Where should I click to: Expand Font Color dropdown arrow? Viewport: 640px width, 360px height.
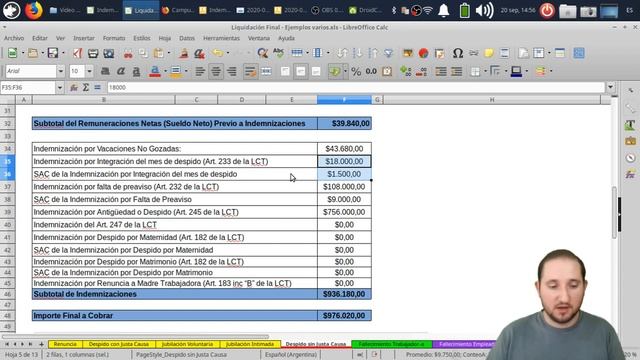coord(165,71)
